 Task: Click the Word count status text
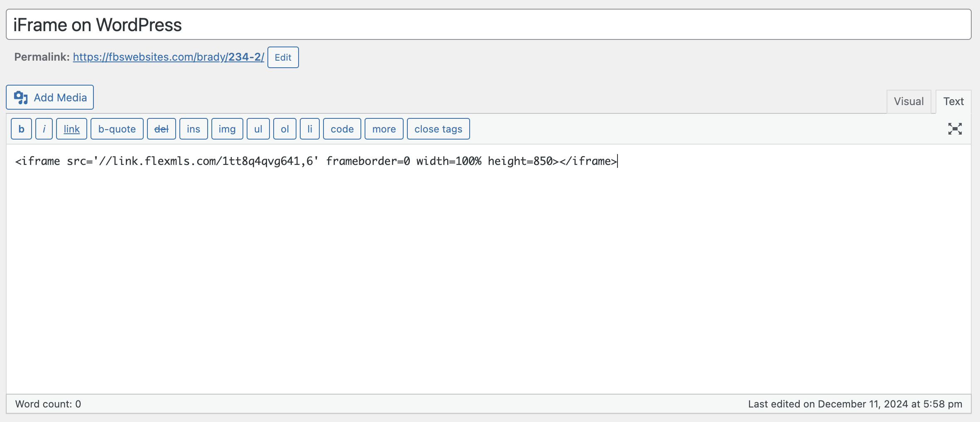tap(48, 404)
